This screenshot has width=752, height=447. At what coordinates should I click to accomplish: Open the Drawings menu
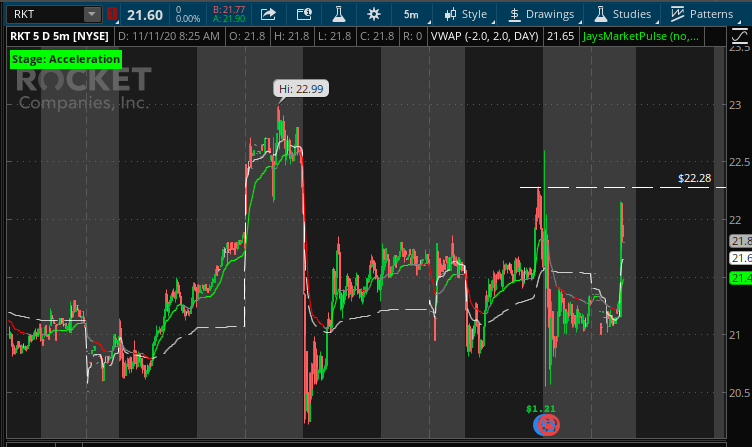point(541,14)
